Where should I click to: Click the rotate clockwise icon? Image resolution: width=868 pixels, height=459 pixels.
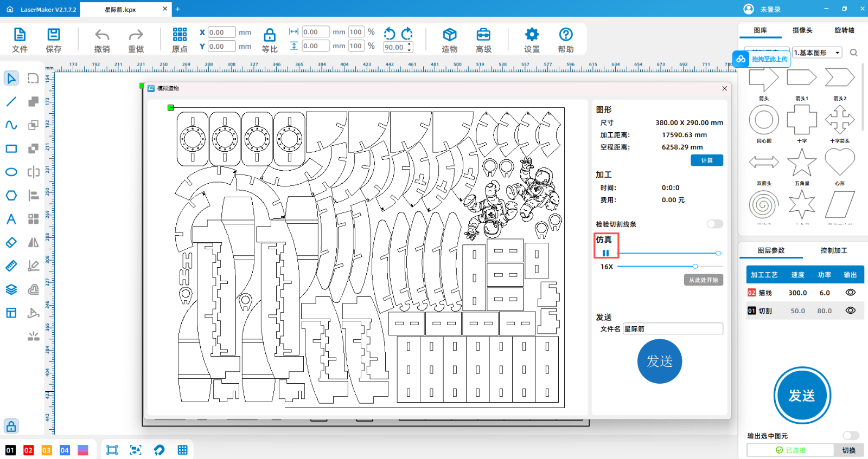click(407, 34)
